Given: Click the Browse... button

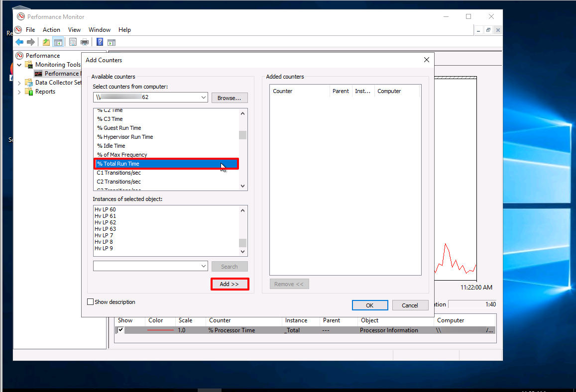Looking at the screenshot, I should coord(229,98).
